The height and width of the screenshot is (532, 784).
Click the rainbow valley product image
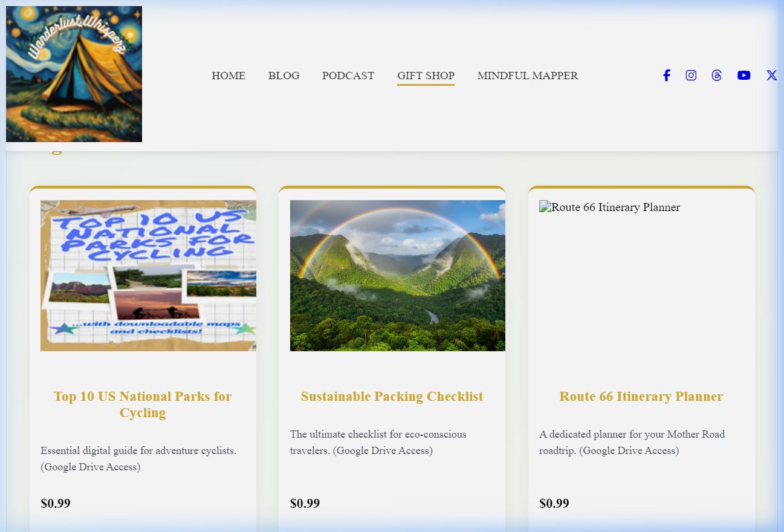click(398, 276)
